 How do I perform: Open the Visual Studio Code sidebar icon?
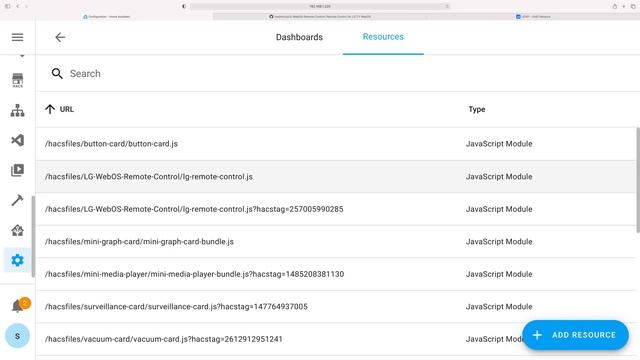tap(17, 140)
